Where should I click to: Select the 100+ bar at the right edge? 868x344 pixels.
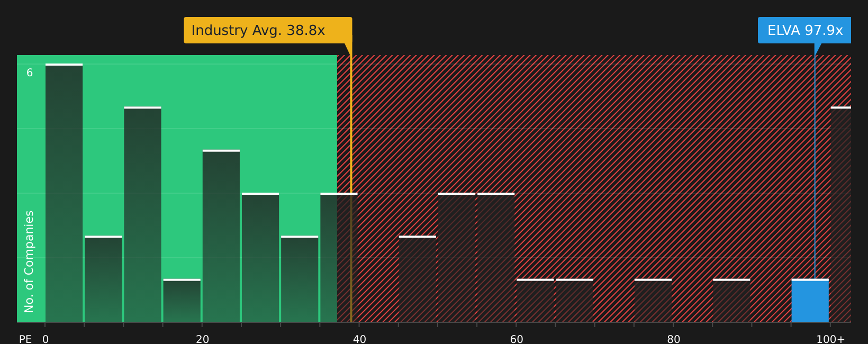click(x=841, y=214)
